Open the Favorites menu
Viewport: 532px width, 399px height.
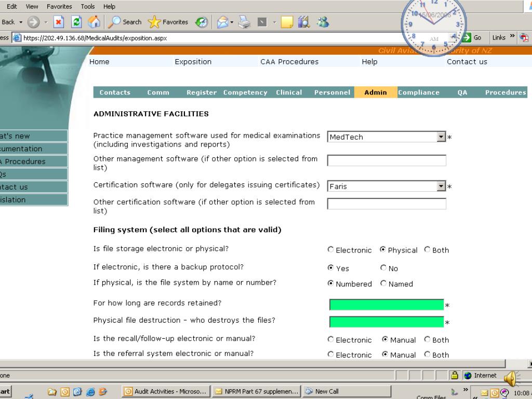tap(59, 6)
